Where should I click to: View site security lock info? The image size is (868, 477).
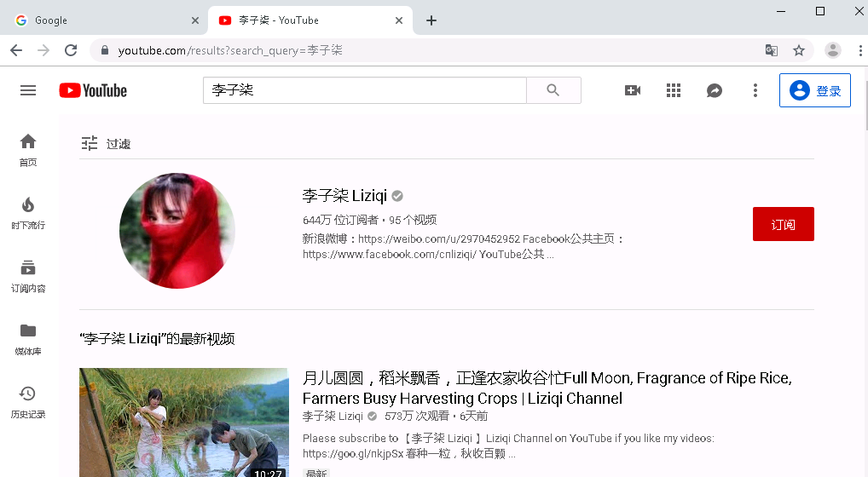pos(105,50)
